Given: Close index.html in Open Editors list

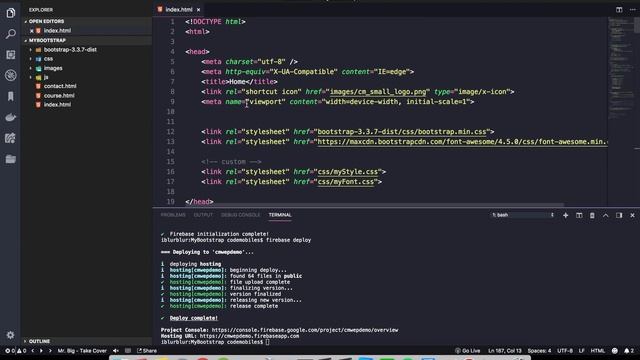Looking at the screenshot, I should [x=31, y=31].
